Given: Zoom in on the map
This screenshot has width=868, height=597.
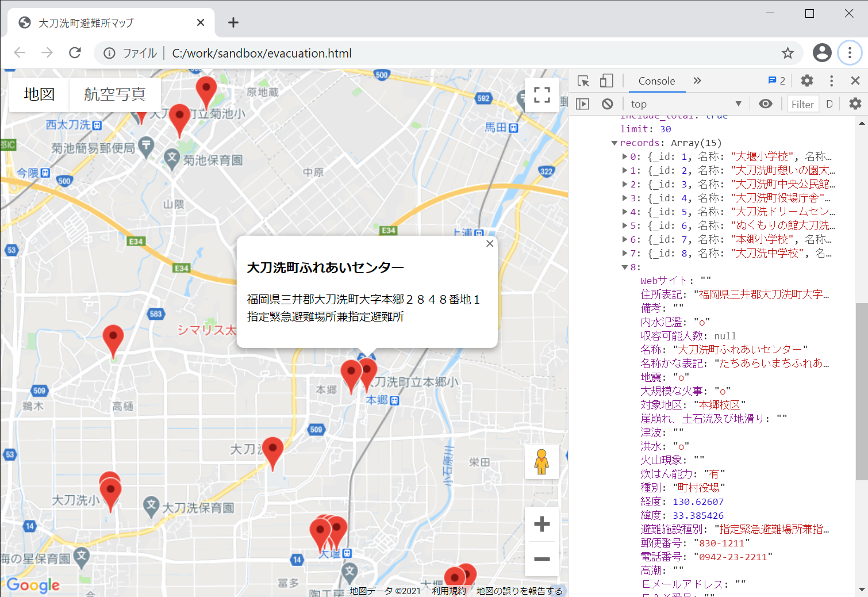Looking at the screenshot, I should pos(542,524).
